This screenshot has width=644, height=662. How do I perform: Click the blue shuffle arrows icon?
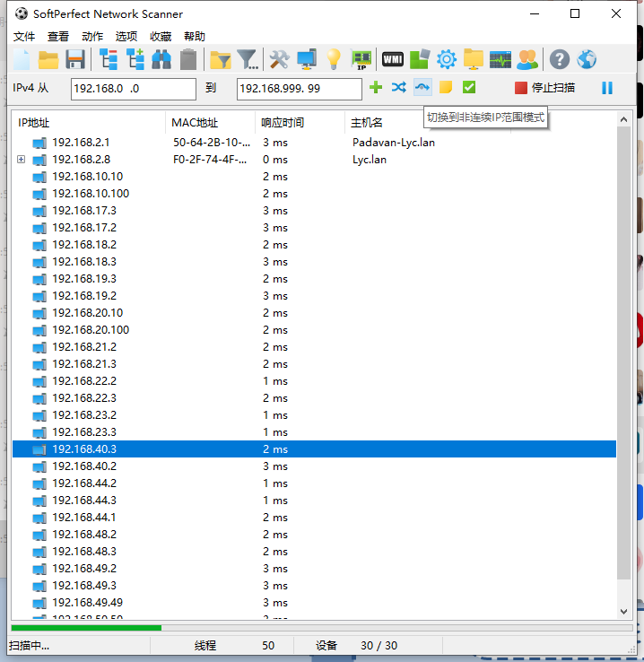399,87
